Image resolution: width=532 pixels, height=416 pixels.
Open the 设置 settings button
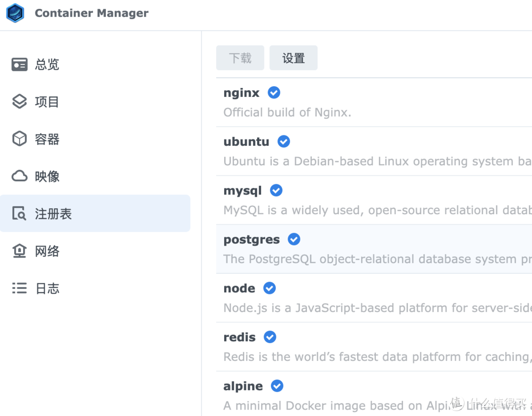[x=294, y=58]
